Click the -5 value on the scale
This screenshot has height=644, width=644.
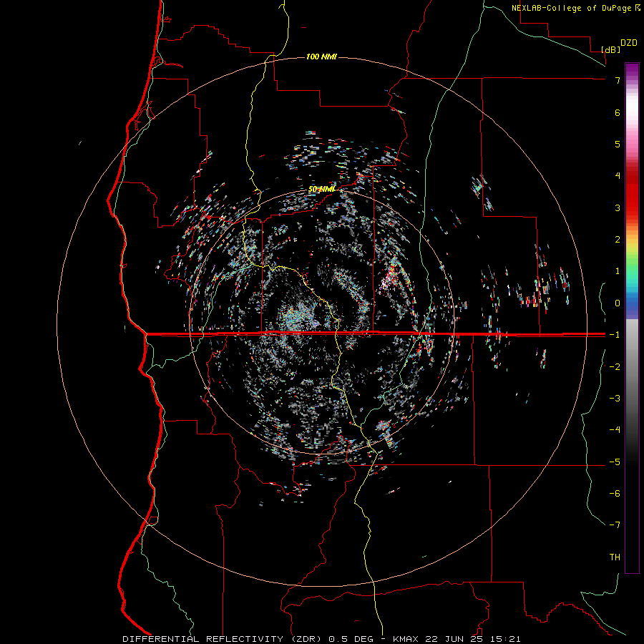click(615, 462)
